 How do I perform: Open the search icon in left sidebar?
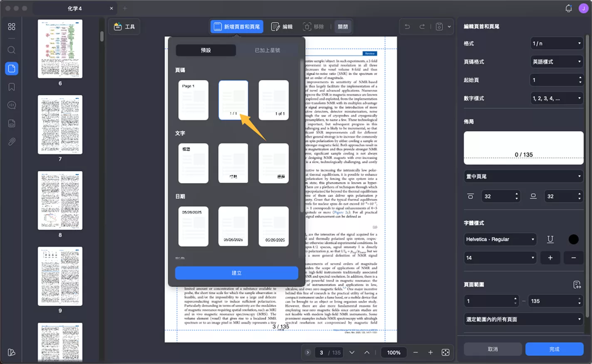(x=12, y=50)
